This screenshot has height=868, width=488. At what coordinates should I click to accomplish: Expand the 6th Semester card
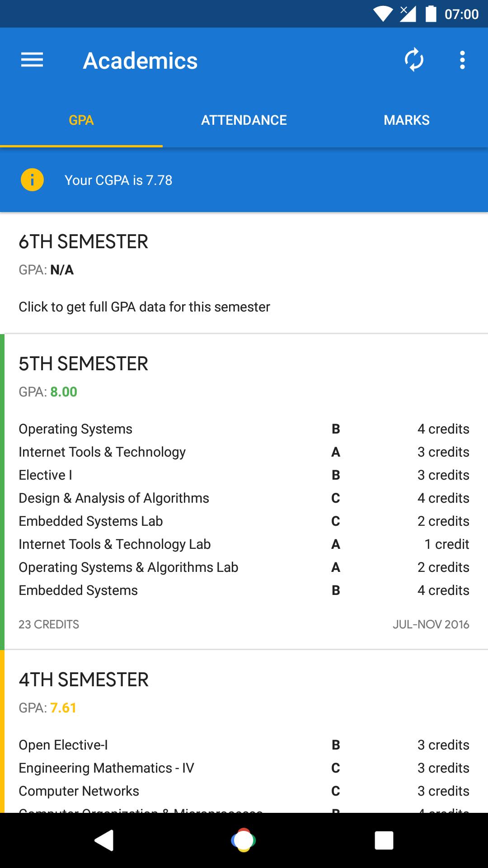(x=244, y=273)
